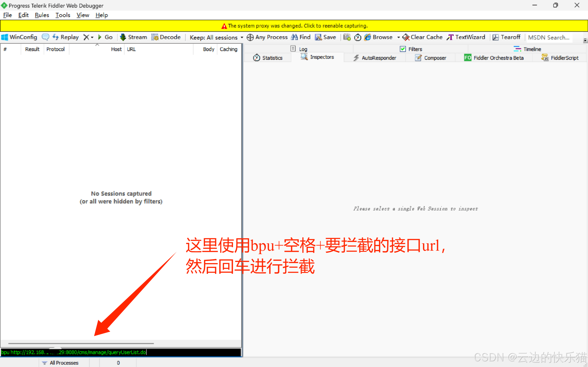Click the Replay sessions icon
The width and height of the screenshot is (588, 367).
click(x=56, y=37)
